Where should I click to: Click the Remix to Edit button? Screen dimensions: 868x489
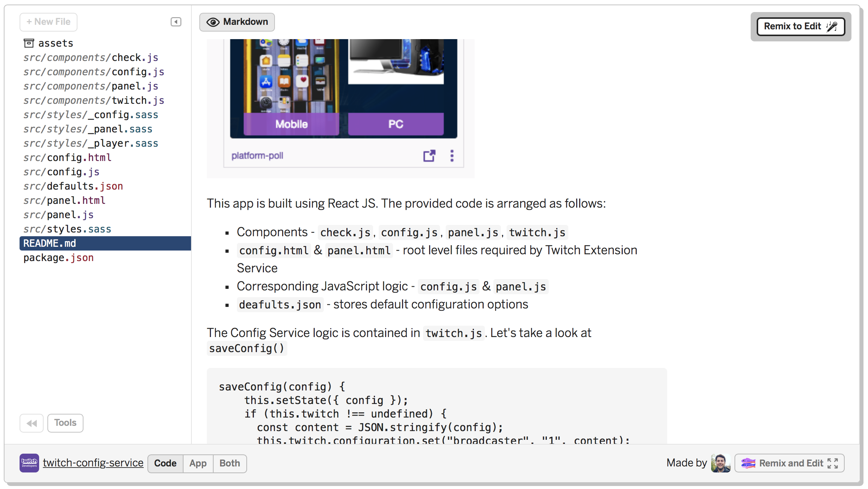point(801,26)
